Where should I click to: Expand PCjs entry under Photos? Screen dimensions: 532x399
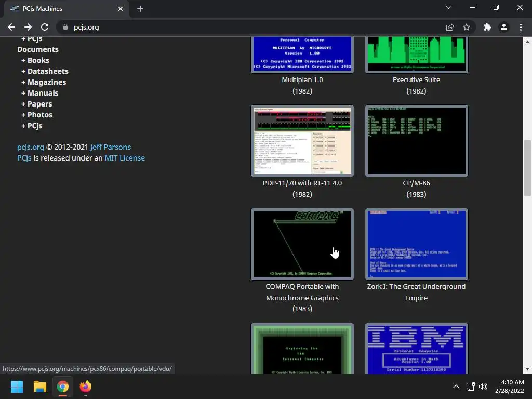pyautogui.click(x=32, y=126)
